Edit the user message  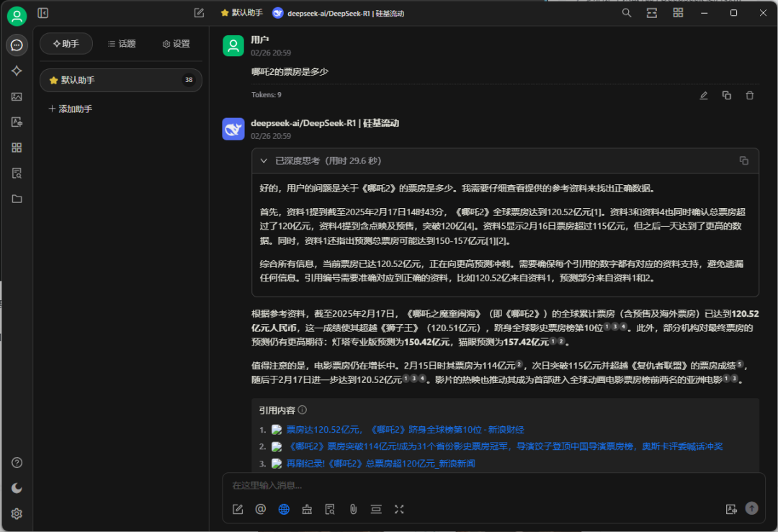click(x=704, y=95)
